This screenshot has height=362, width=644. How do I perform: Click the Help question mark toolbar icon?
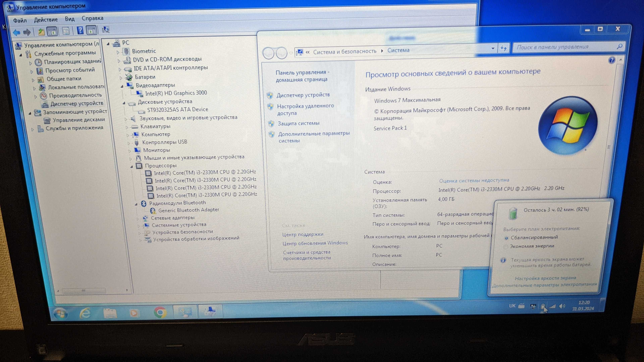pos(80,31)
